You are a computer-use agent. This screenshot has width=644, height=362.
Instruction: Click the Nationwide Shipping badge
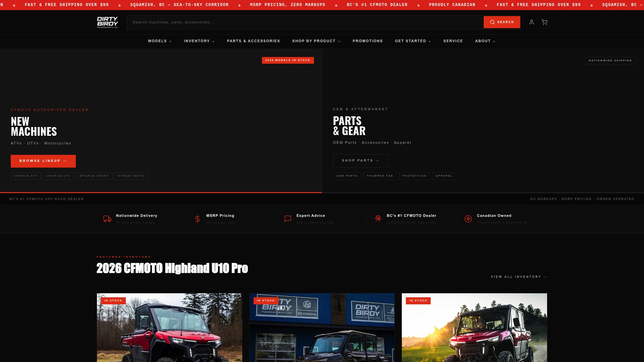click(610, 61)
